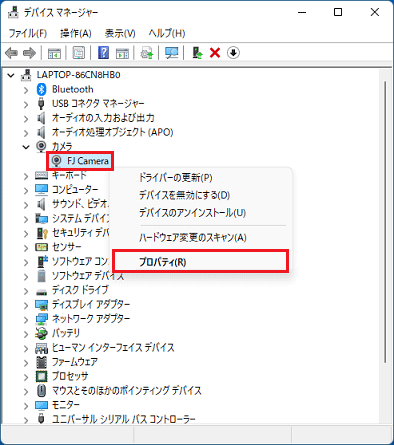Click the vertical scrollbar of device tree
This screenshot has width=394, height=445.
point(385,222)
